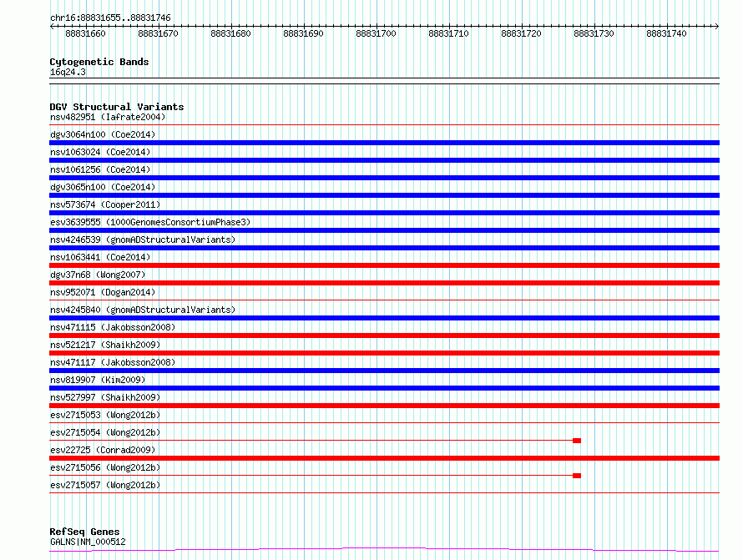Screen dimensions: 743x560
Task: Open variant esv2715056 (Wong2012b)
Action: pyautogui.click(x=105, y=467)
